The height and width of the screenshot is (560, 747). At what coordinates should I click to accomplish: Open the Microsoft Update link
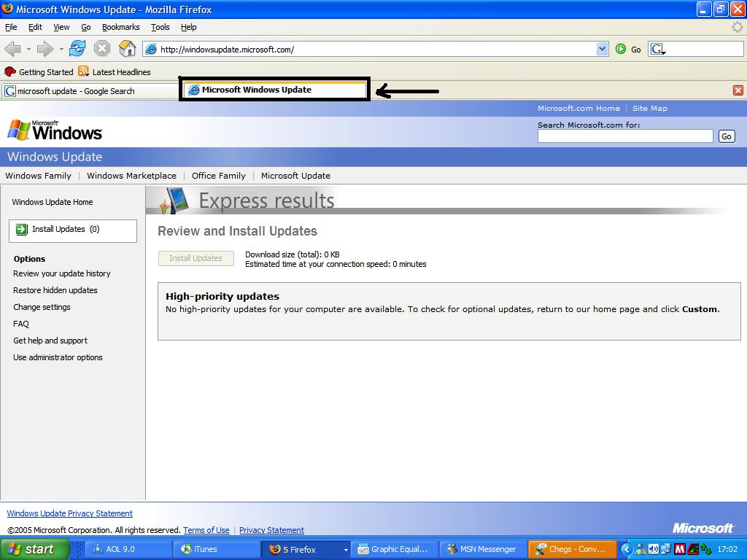(x=295, y=176)
